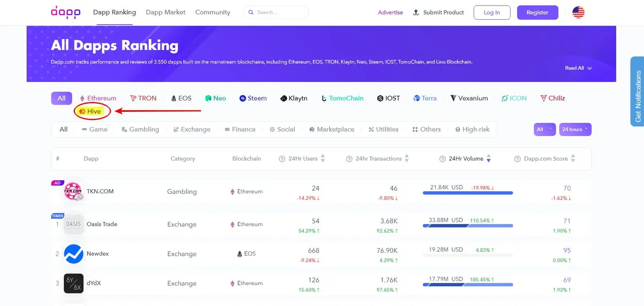Sort by 24Hr Users arrows
Image resolution: width=644 pixels, height=306 pixels.
point(323,159)
